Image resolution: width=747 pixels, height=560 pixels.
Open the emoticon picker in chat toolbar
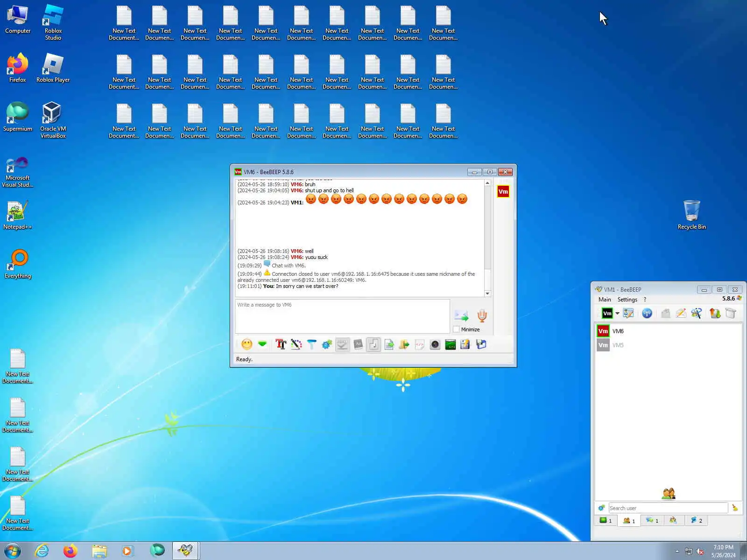[x=247, y=344]
